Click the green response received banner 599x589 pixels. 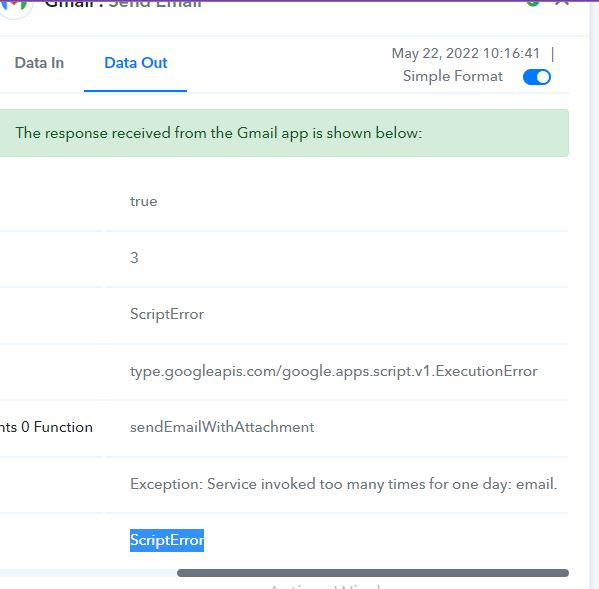click(x=284, y=133)
